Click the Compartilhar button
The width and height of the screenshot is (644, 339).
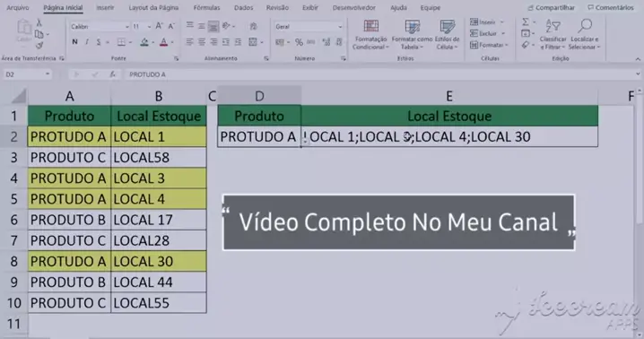coord(552,7)
